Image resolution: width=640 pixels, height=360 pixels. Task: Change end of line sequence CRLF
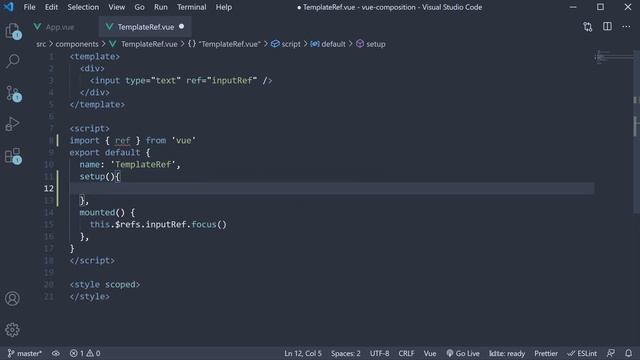point(406,353)
